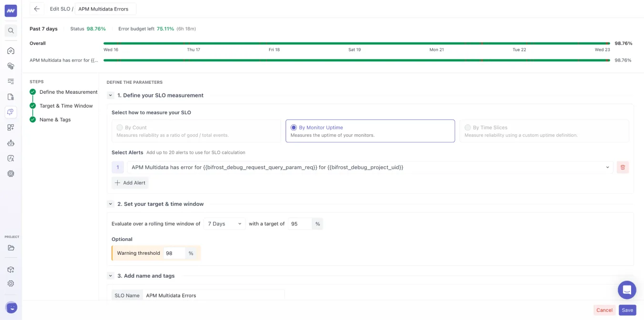The width and height of the screenshot is (644, 320).
Task: Click the Past 7 days label
Action: (x=43, y=29)
